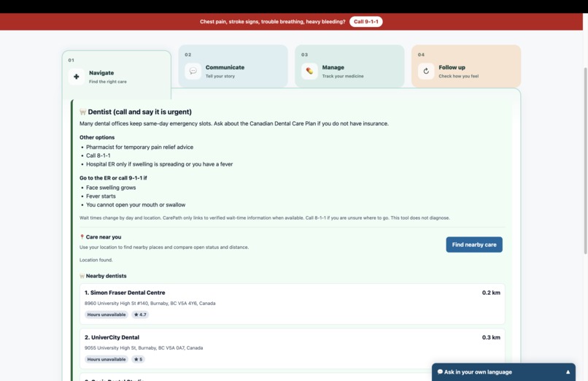Click the Call 9-1-1 button in the red banner
588x381 pixels.
tap(365, 22)
